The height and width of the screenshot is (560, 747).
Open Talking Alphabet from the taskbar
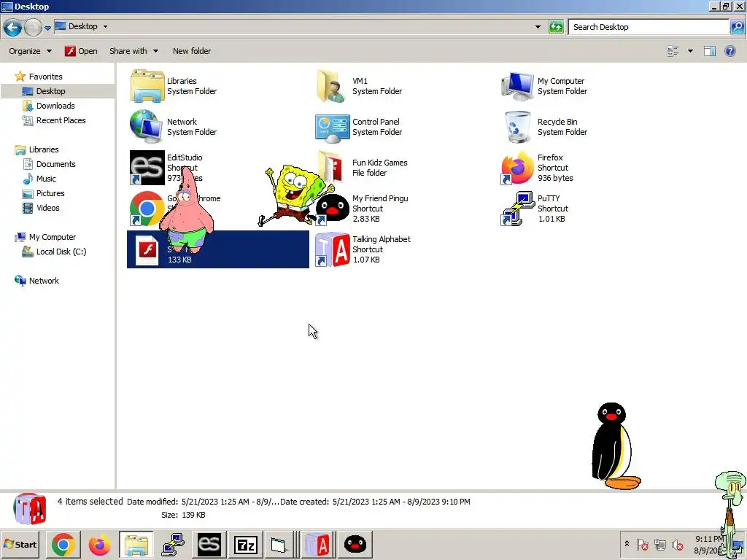coord(318,545)
